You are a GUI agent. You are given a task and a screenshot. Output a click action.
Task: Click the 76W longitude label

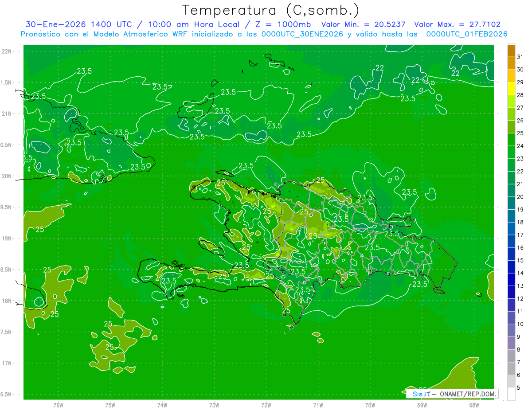(x=58, y=405)
